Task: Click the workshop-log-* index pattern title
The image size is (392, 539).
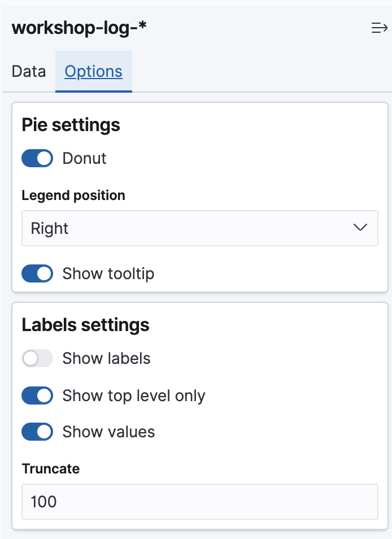Action: [79, 28]
